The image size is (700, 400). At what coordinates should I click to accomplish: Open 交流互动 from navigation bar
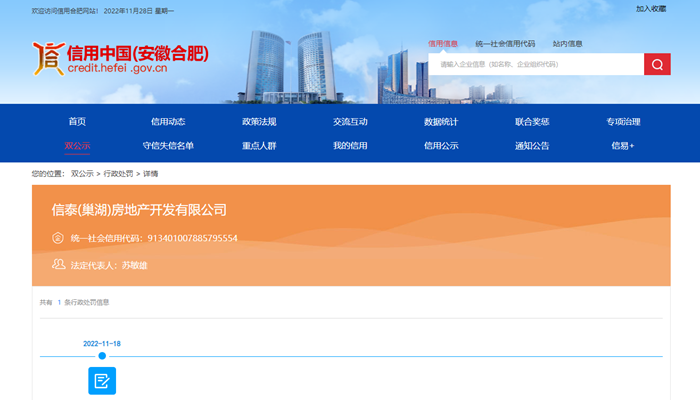350,122
